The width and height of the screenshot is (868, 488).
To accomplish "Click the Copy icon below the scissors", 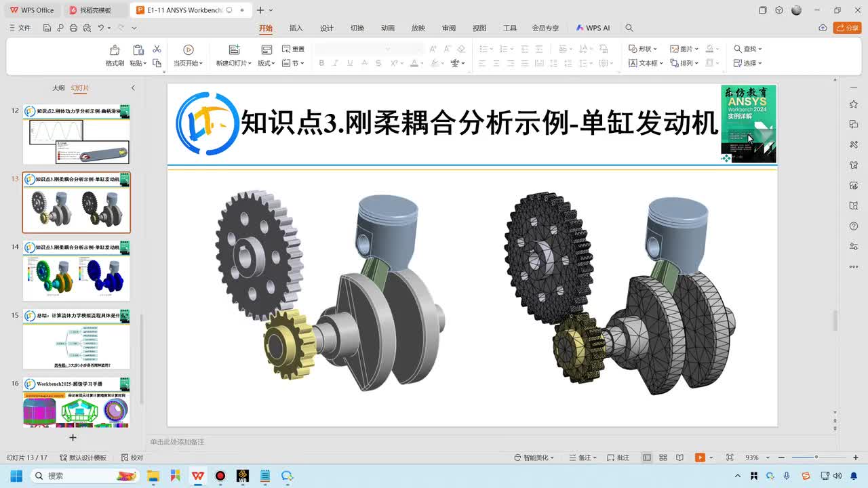I will click(x=157, y=63).
